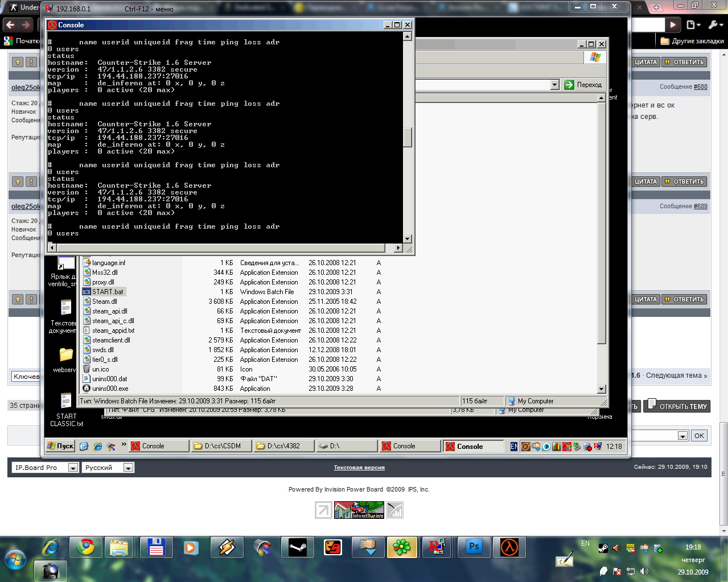
Task: Click the Windows 7 Start orb
Action: pos(15,560)
